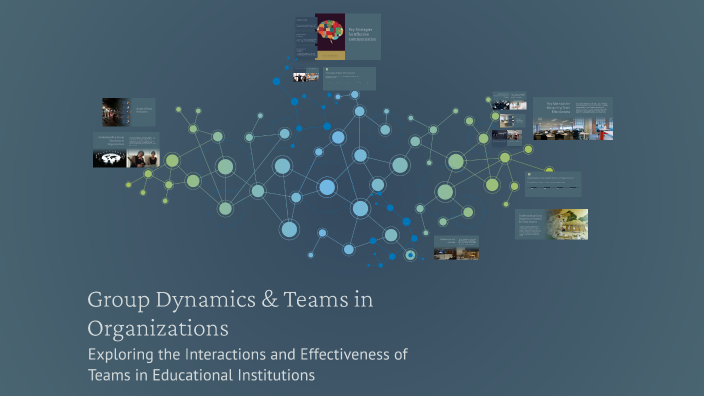Open the slide with the Japanese painting
The height and width of the screenshot is (396, 704).
coord(551,224)
